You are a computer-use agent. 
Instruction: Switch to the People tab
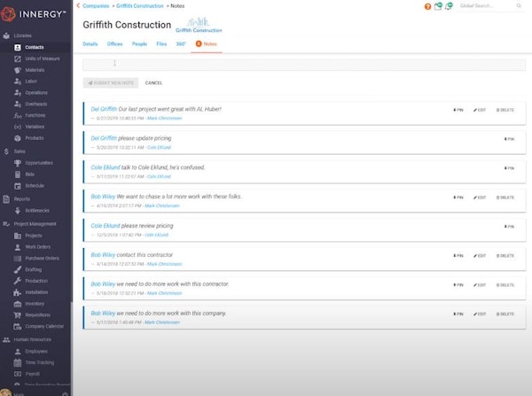point(139,44)
